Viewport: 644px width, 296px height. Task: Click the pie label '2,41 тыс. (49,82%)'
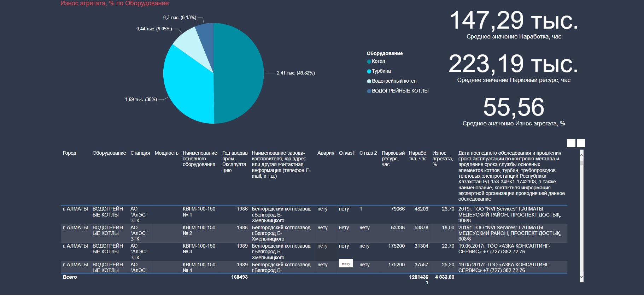(295, 73)
